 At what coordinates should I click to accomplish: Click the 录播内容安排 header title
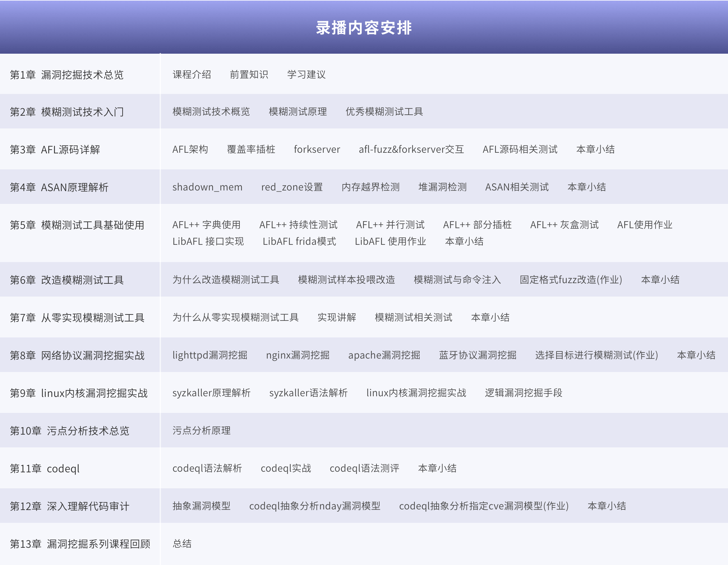tap(364, 28)
